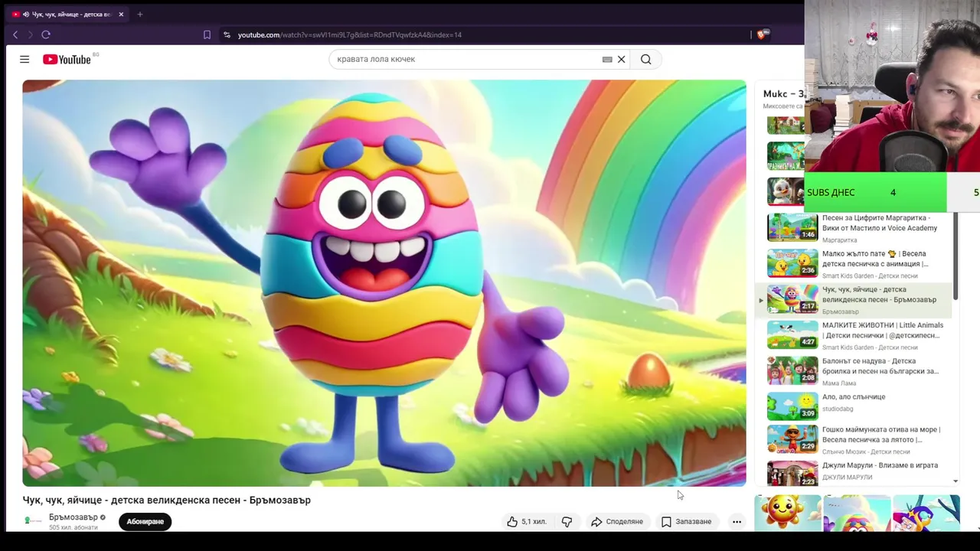980x551 pixels.
Task: Open the 1:46 'Песен за Цифрите' thumbnail
Action: (x=792, y=227)
